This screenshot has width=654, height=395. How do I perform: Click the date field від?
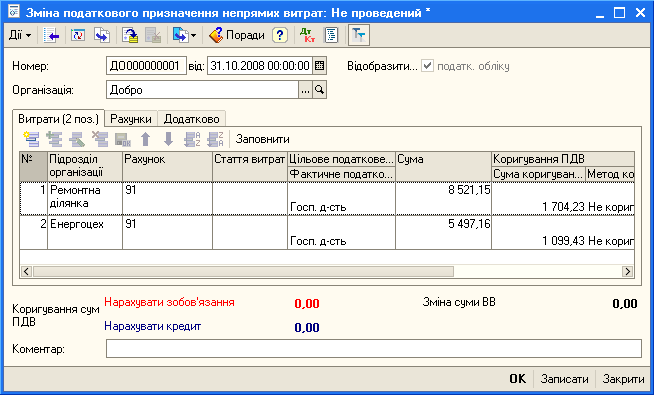click(259, 66)
